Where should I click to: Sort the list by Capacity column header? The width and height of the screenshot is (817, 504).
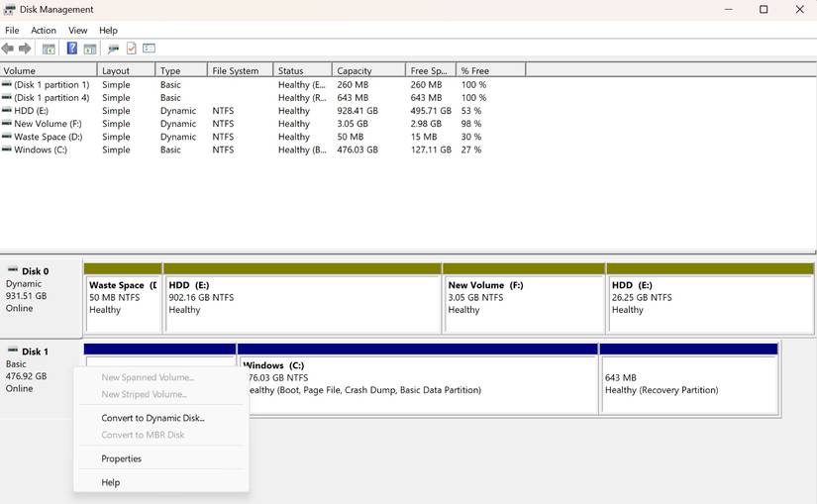click(x=354, y=70)
